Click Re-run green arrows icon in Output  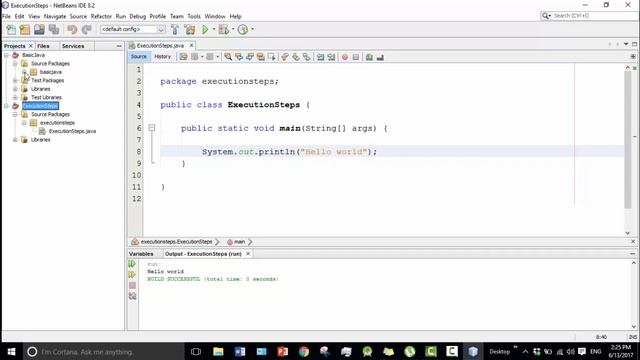(x=132, y=264)
